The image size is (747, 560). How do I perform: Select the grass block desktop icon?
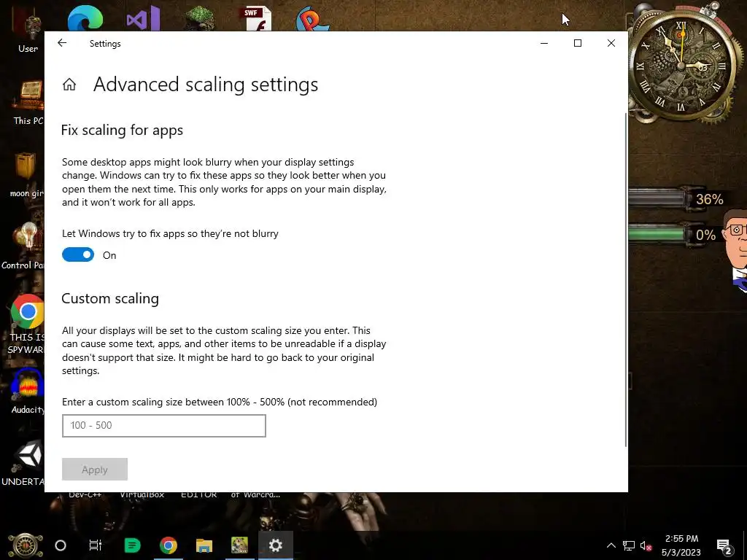(x=200, y=18)
